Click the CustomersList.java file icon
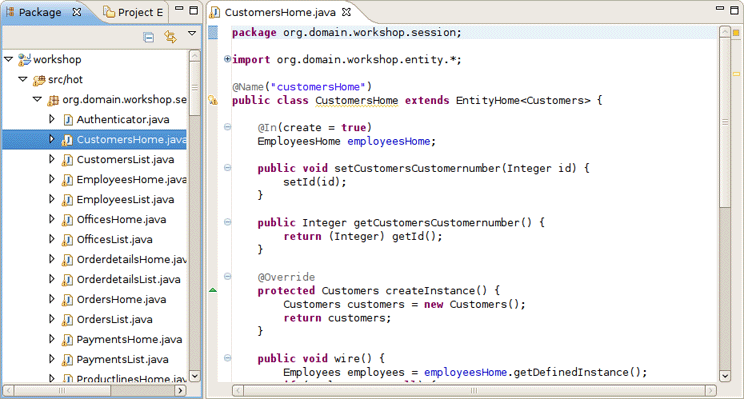Image resolution: width=744 pixels, height=399 pixels. (67, 159)
